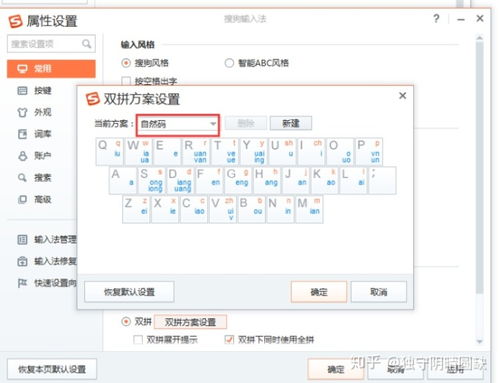499x383 pixels.
Task: Select the A key mapping
Action: 123,181
